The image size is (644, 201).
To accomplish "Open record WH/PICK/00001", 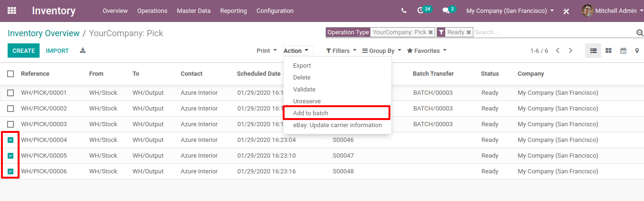I will 44,93.
